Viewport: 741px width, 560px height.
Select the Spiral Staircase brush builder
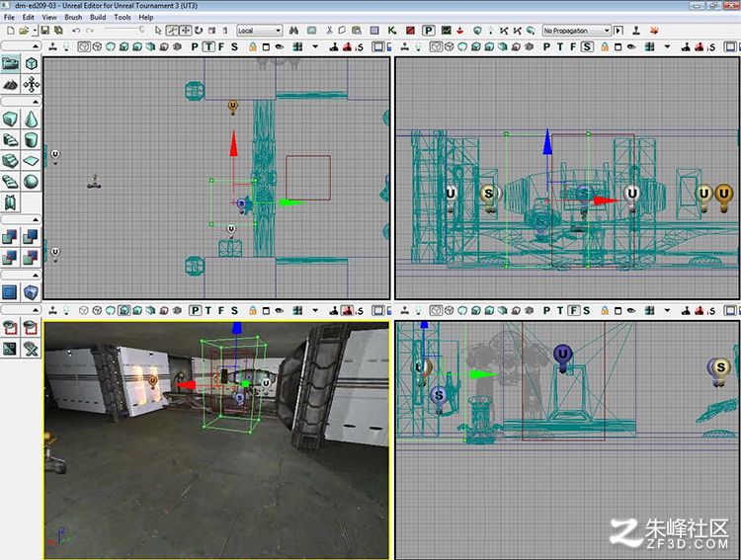(x=11, y=182)
